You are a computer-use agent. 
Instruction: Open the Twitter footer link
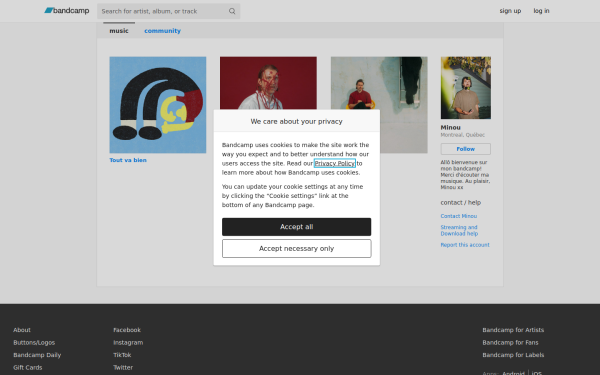(x=123, y=367)
